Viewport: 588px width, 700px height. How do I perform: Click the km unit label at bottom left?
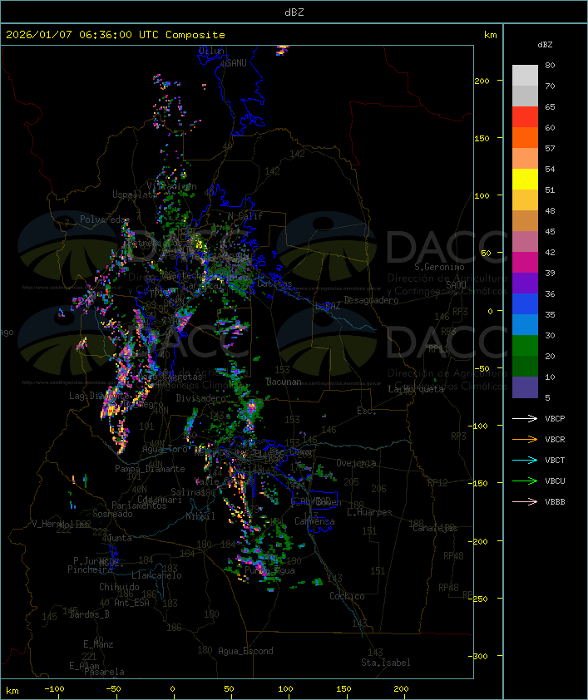12,691
